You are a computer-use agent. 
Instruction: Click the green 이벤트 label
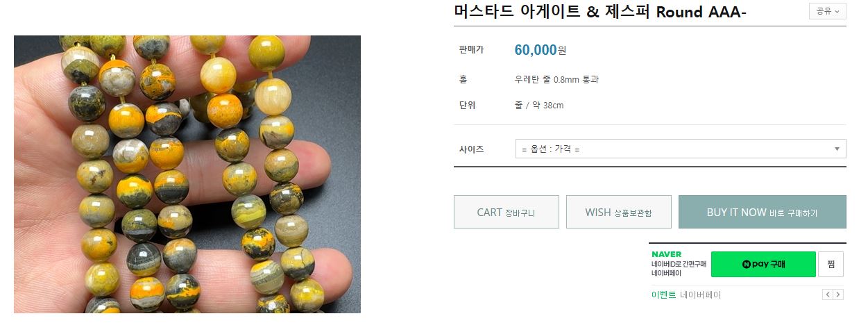click(663, 294)
